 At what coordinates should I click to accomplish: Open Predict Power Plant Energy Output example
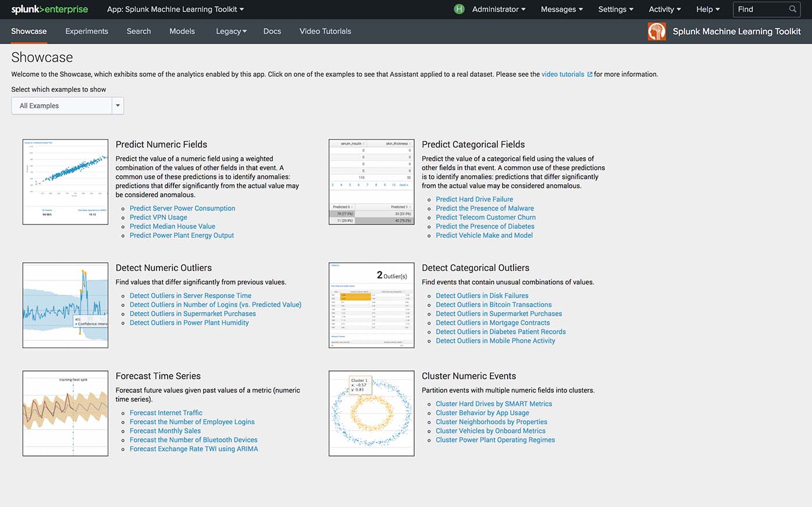tap(181, 235)
